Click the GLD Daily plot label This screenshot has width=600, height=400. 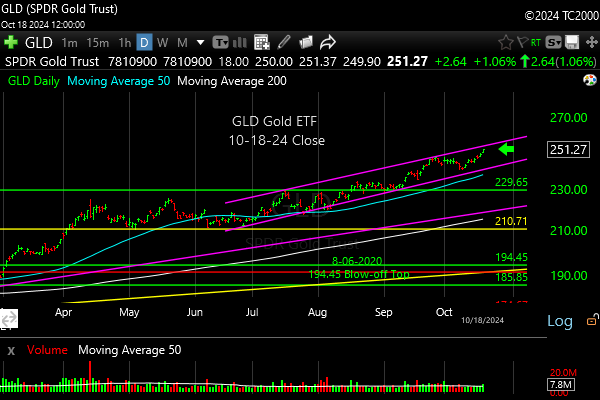[x=34, y=81]
